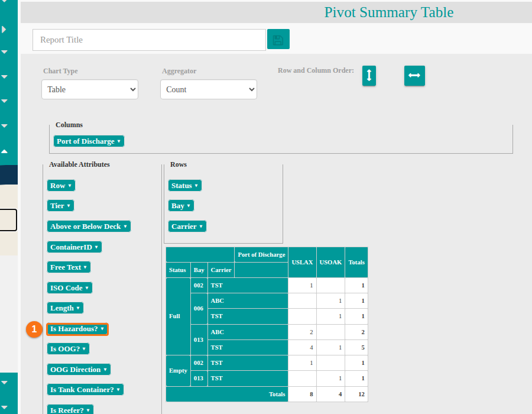Click the Pivot Summary Table heading
Screen dimensions: 532x414
pos(389,12)
